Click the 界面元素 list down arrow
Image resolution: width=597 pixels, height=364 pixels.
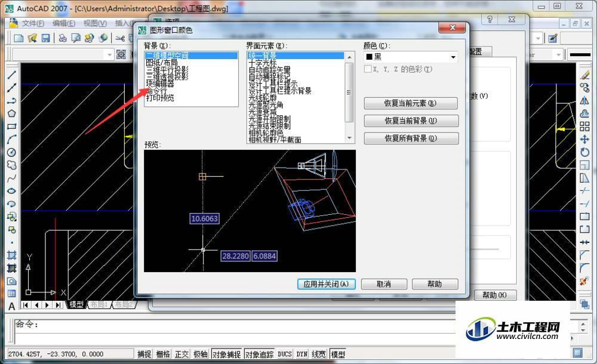coord(349,138)
